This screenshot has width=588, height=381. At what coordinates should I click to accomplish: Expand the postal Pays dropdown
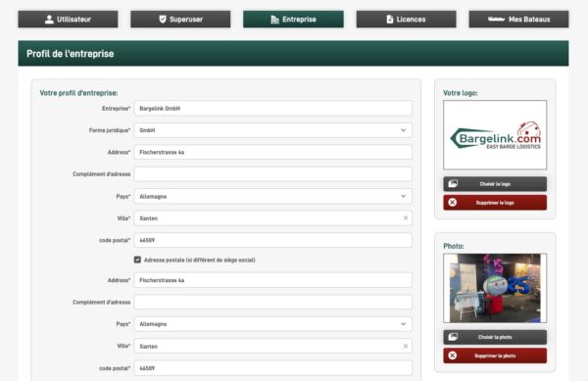tap(273, 324)
